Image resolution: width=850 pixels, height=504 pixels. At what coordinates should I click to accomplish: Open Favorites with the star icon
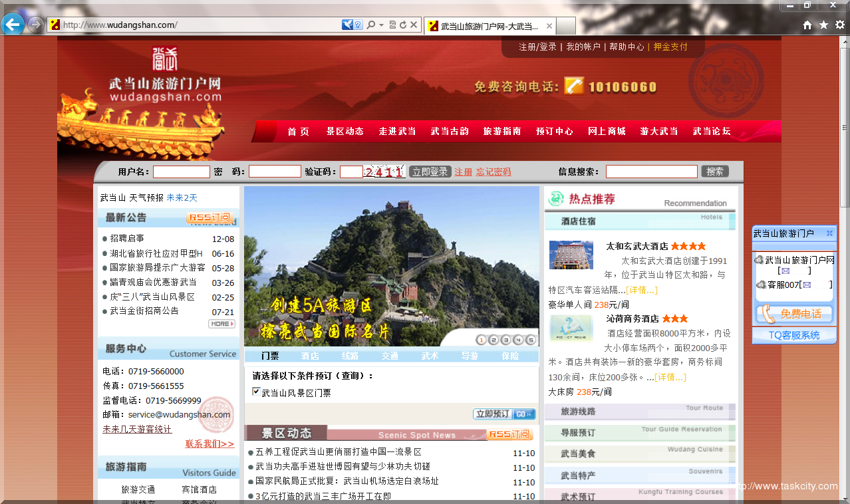[x=823, y=25]
